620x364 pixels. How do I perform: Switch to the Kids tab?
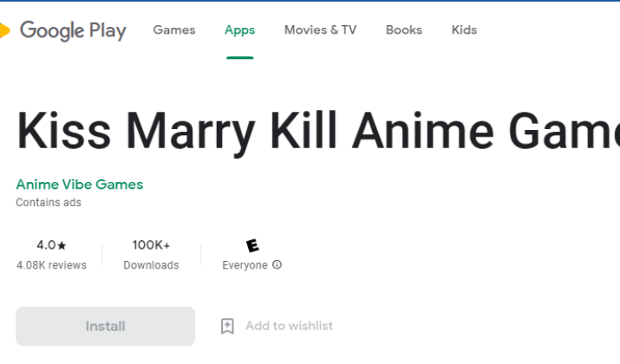coord(464,30)
